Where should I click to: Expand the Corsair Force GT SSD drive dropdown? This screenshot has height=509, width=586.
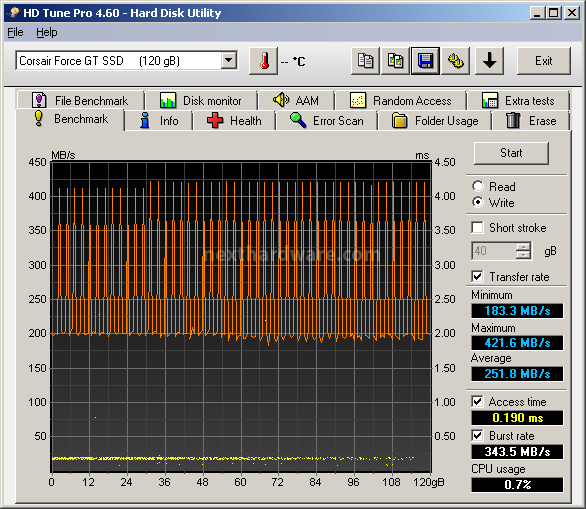point(228,60)
